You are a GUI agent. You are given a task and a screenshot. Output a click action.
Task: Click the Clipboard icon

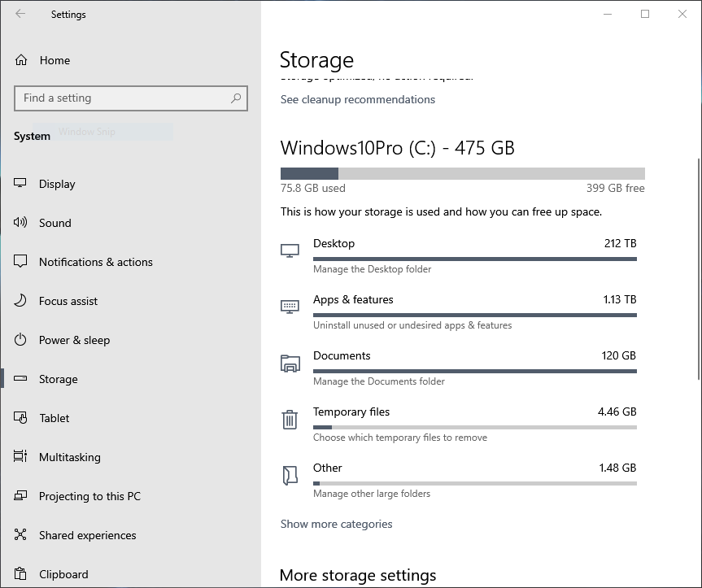click(20, 573)
